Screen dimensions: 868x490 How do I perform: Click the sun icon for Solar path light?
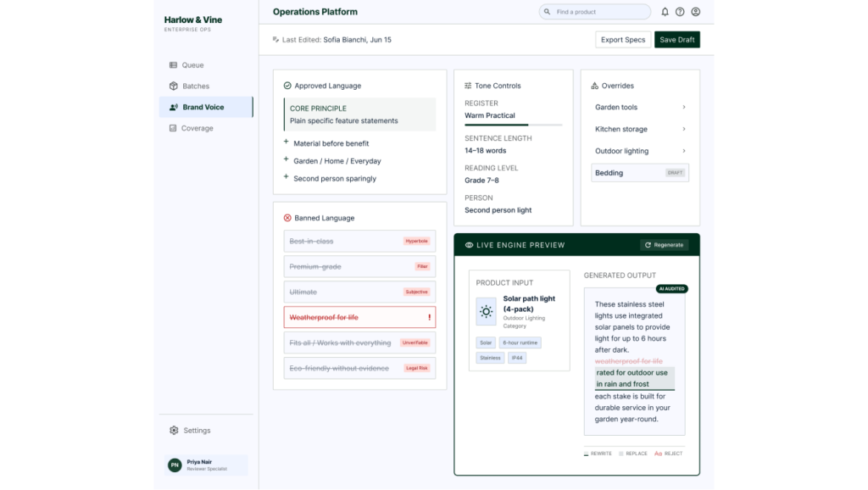(x=486, y=311)
